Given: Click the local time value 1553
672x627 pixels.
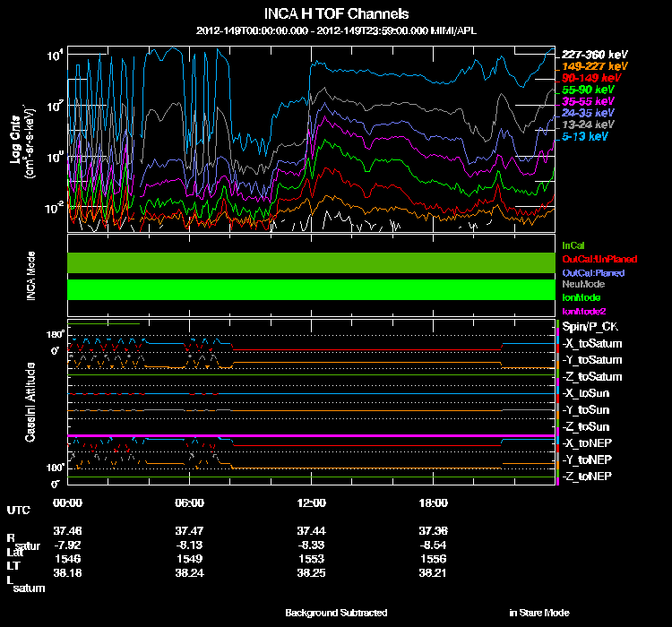Looking at the screenshot, I should [311, 559].
